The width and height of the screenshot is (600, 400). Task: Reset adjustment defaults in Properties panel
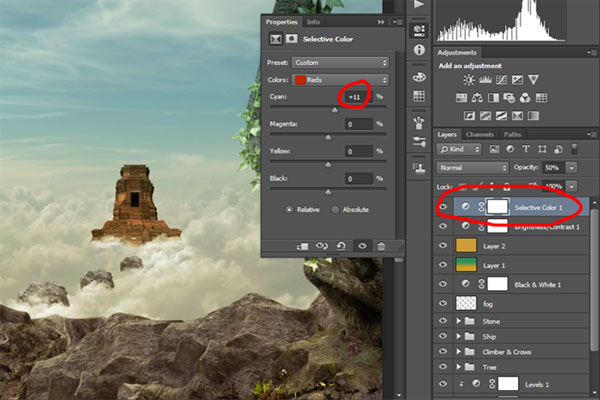(x=343, y=245)
